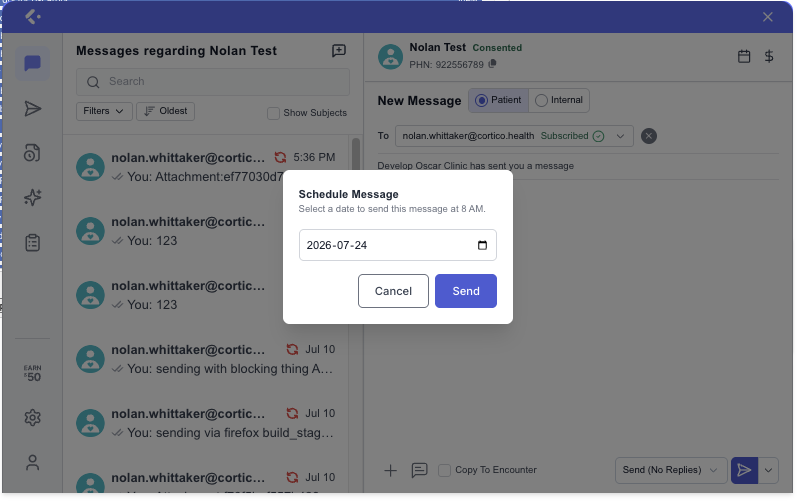This screenshot has height=503, width=802.
Task: Open the billing dollar icon
Action: (x=768, y=56)
